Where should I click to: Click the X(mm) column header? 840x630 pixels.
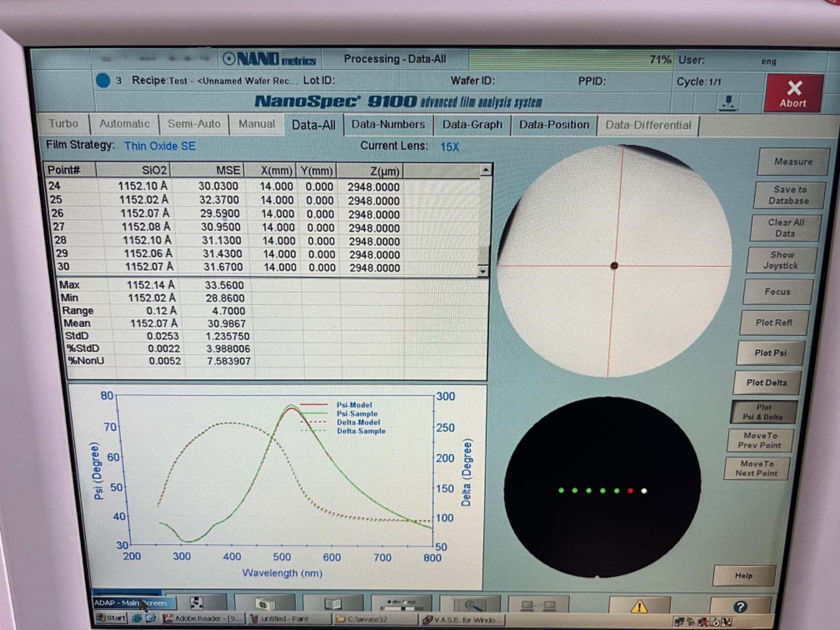tap(270, 171)
